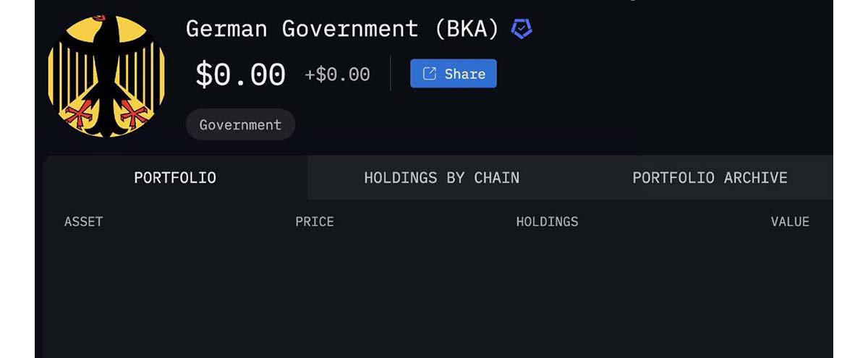Screen dimensions: 868x358
Task: Click the external-link arrow icon inside Share
Action: (430, 74)
